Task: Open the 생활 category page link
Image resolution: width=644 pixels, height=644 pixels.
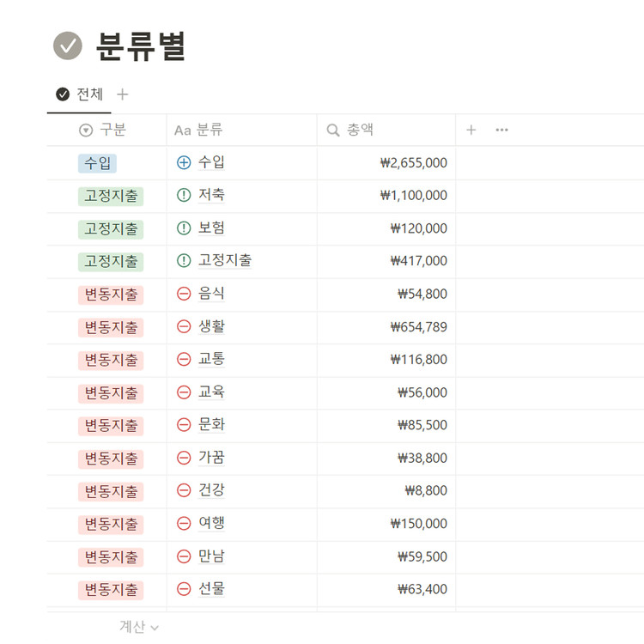Action: coord(211,326)
